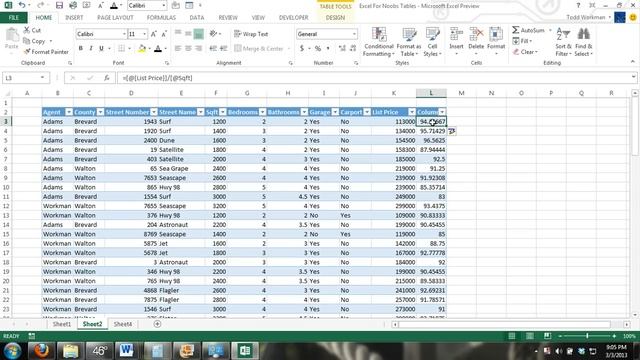The height and width of the screenshot is (360, 640).
Task: Select the Format Painter tool
Action: (46, 52)
